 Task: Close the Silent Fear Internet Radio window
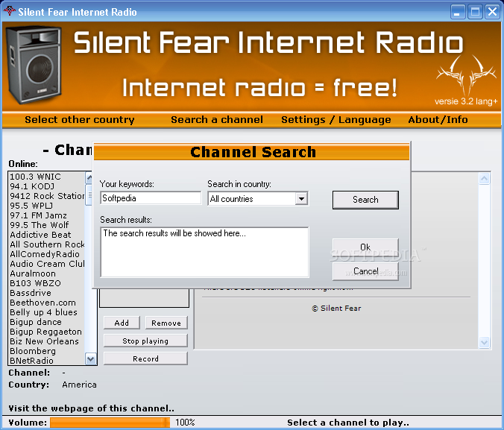(492, 12)
